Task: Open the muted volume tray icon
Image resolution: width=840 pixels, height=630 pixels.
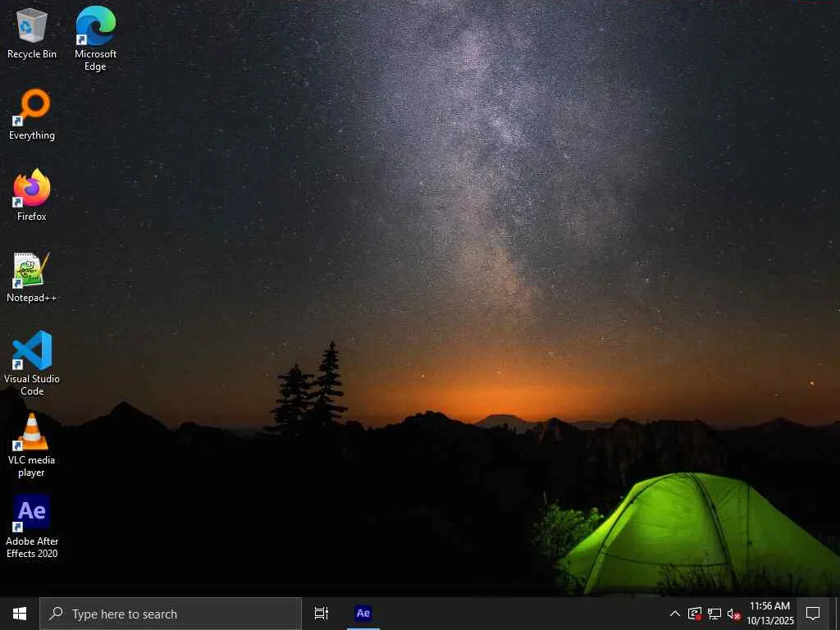Action: pos(734,614)
